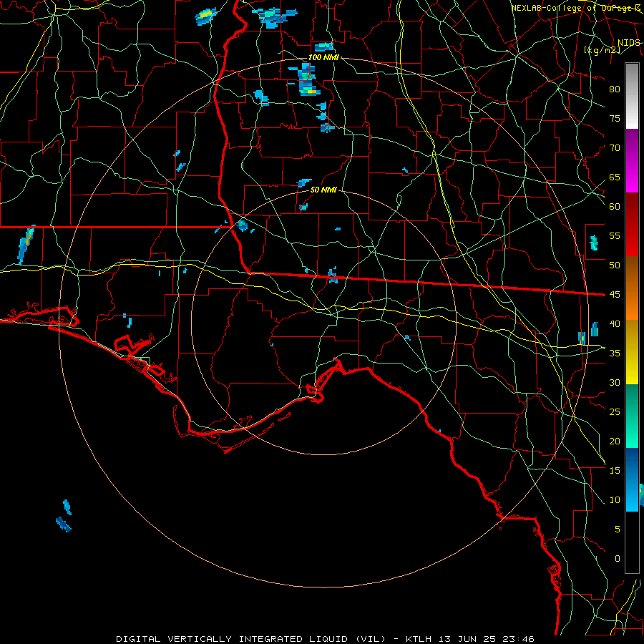
Task: Select the 5 legend tick label
Action: pos(618,529)
